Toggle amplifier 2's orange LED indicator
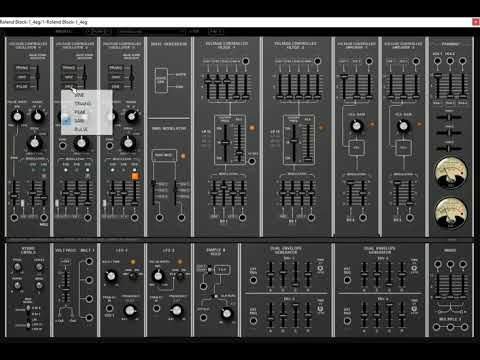This screenshot has width=480, height=360. click(419, 124)
